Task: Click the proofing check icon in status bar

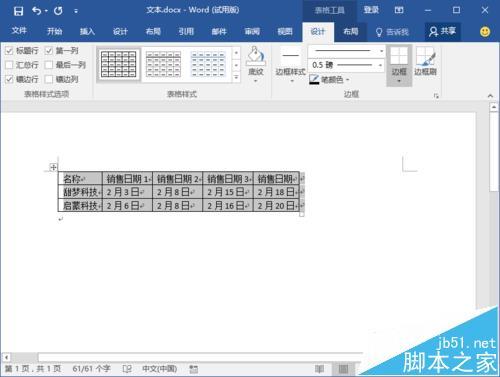Action: pos(127,369)
